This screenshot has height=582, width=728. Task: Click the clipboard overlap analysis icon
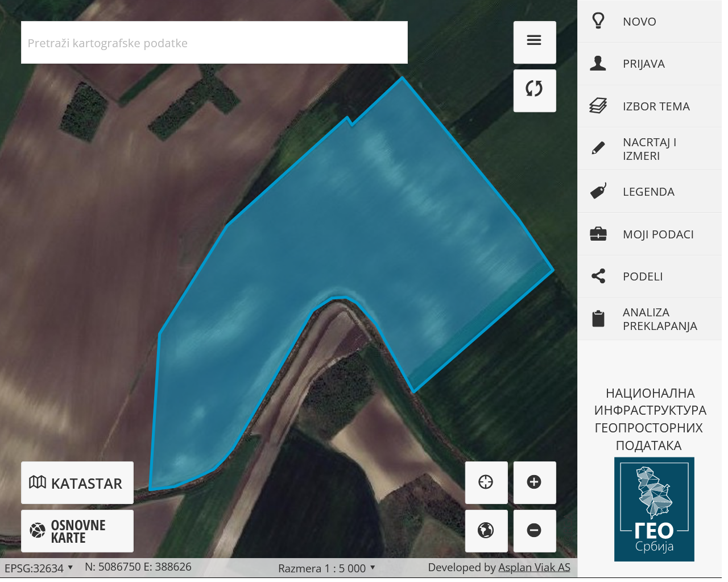[598, 319]
